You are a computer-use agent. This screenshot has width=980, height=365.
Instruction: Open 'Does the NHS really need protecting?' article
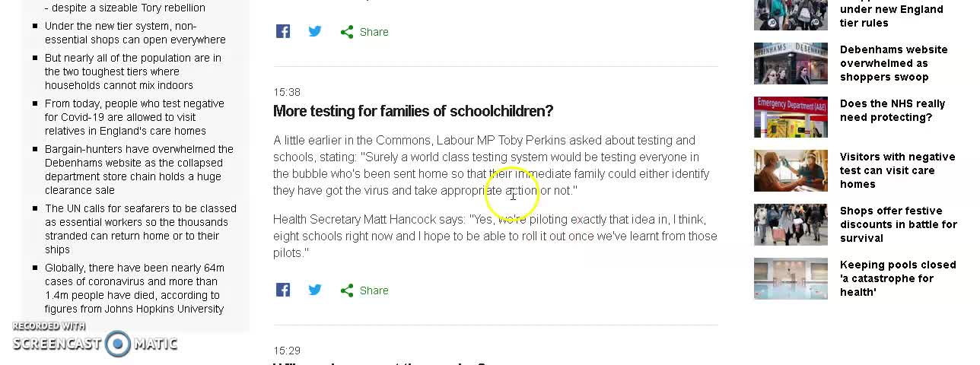(892, 110)
